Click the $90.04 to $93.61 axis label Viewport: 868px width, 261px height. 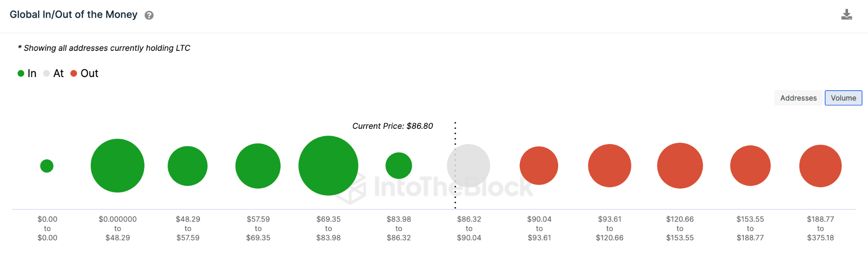pyautogui.click(x=539, y=228)
